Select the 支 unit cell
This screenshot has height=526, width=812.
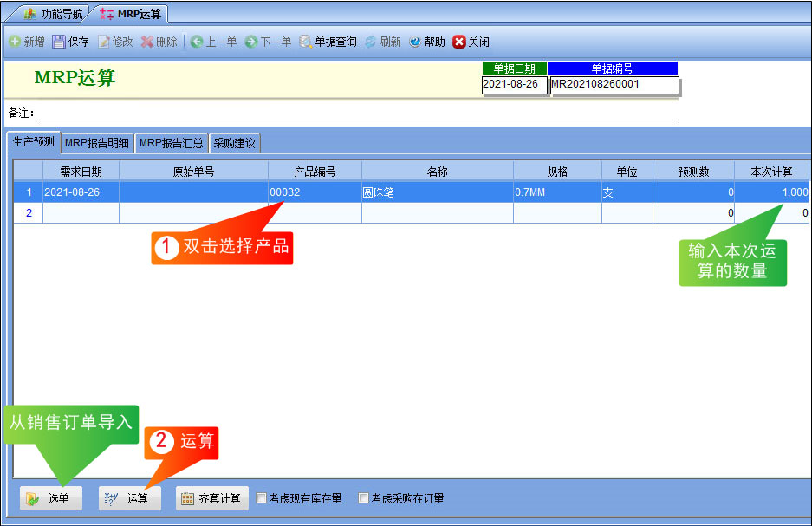[627, 192]
